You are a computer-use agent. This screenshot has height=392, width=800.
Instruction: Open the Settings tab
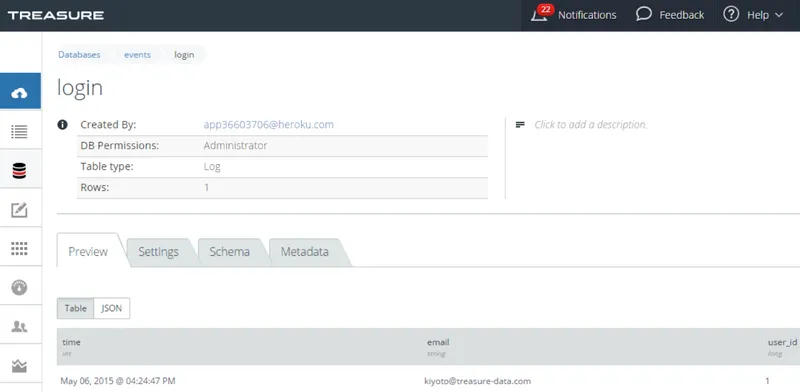[158, 252]
